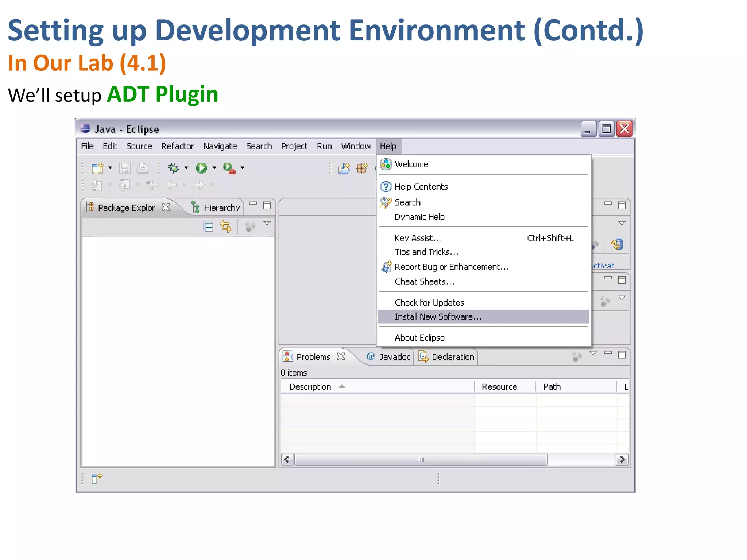Image resolution: width=747 pixels, height=560 pixels.
Task: Click the Print toolbar icon
Action: pyautogui.click(x=143, y=168)
